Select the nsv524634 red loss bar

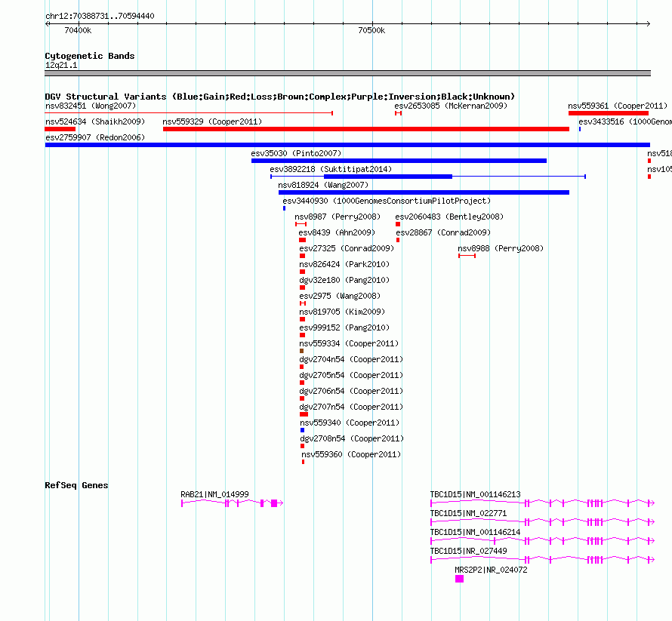pyautogui.click(x=60, y=129)
